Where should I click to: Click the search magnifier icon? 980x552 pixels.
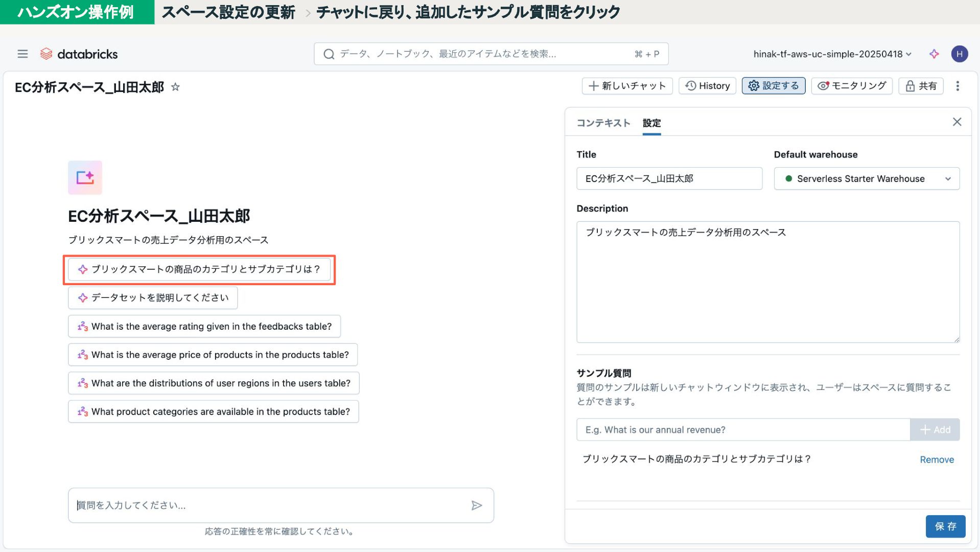[329, 54]
